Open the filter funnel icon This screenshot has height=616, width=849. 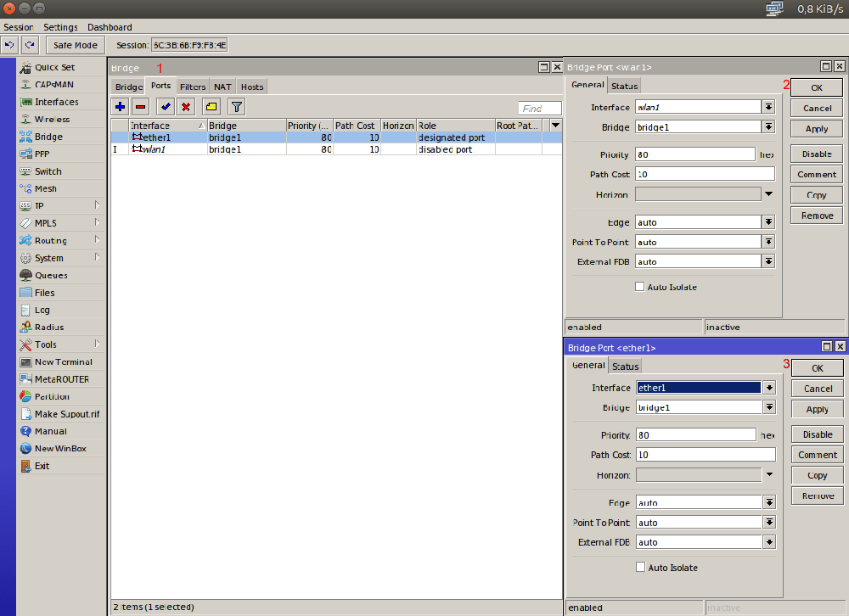point(237,106)
